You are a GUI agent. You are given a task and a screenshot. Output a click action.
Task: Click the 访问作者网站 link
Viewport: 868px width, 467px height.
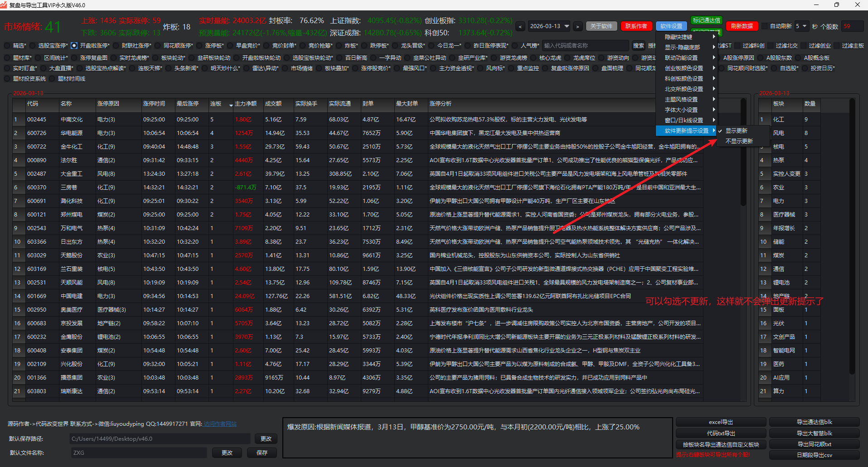(220, 424)
